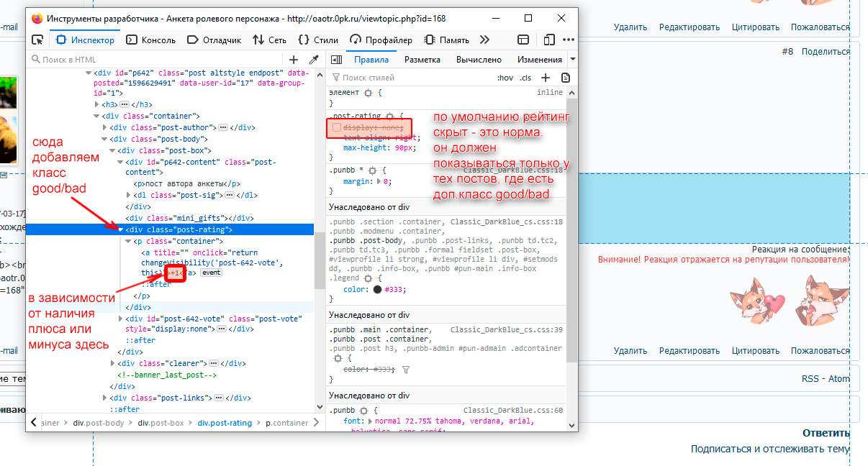Screen dimensions: 868x466
Task: Click the plus icon to create a new node
Action: [294, 60]
